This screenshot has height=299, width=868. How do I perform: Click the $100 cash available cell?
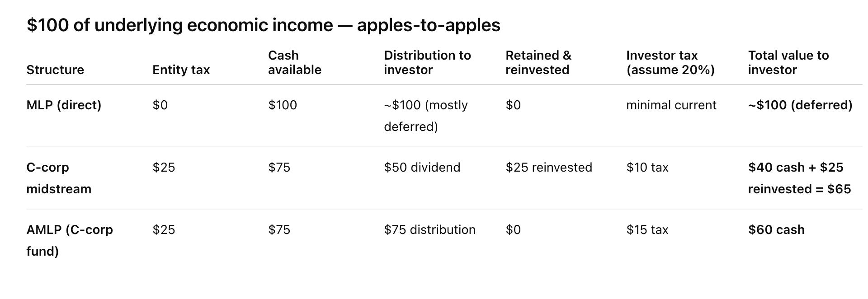tap(283, 105)
